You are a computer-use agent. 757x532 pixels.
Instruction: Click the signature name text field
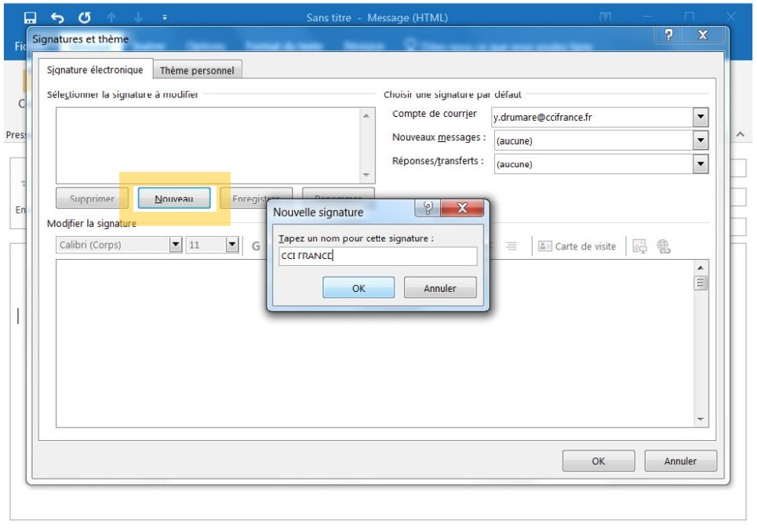pos(377,257)
